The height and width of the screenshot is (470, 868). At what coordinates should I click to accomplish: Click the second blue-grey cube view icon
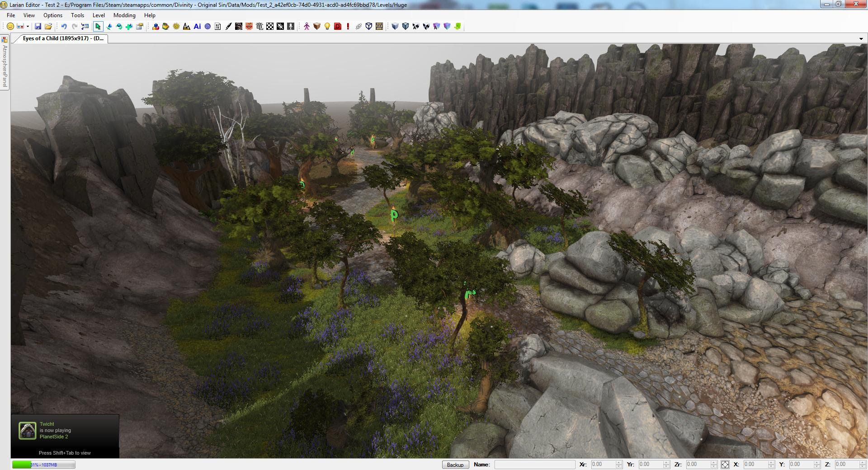coord(406,27)
